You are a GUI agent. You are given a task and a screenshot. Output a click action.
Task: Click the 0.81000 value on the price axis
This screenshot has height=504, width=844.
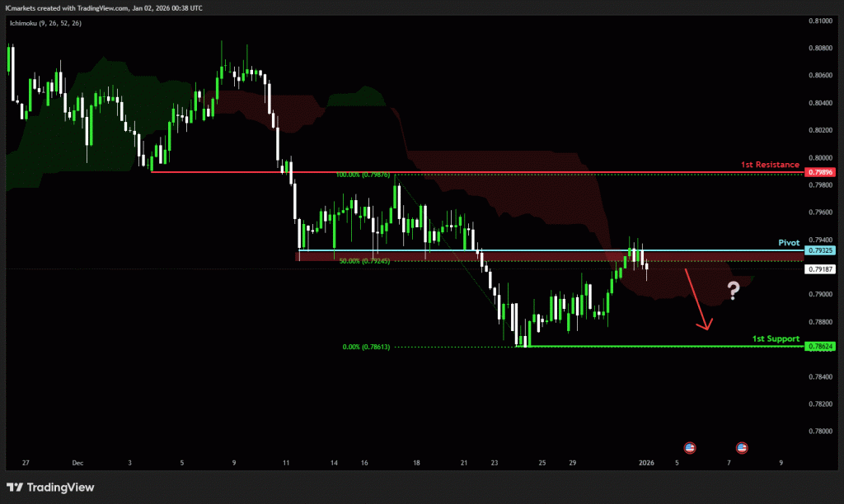[819, 21]
